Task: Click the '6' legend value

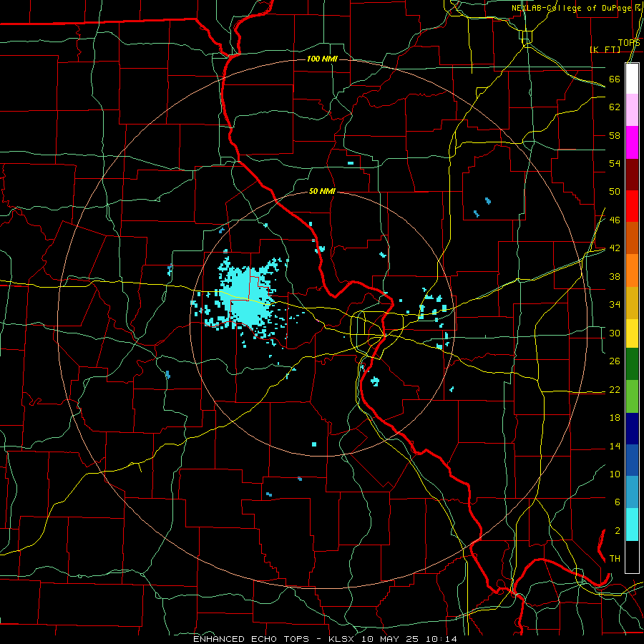Action: click(617, 502)
